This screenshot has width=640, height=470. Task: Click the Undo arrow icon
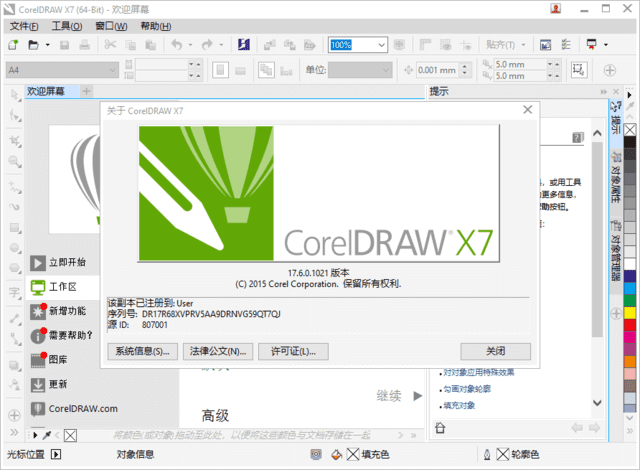click(x=176, y=44)
